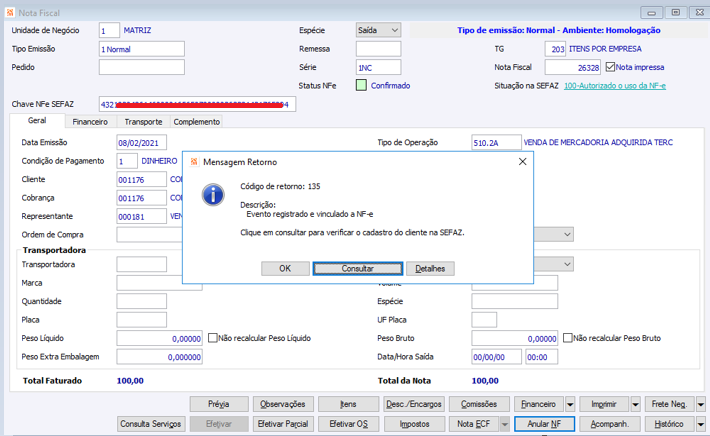Viewport: 710px width, 436px height.
Task: Click the empty Remessa field
Action: tap(378, 49)
